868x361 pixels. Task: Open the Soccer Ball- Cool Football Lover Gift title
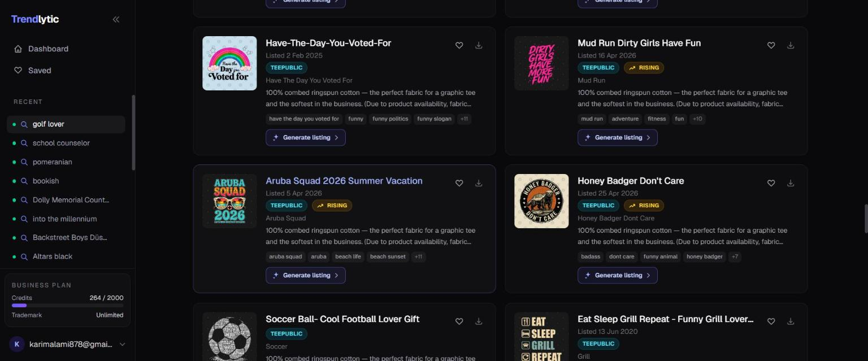point(342,319)
